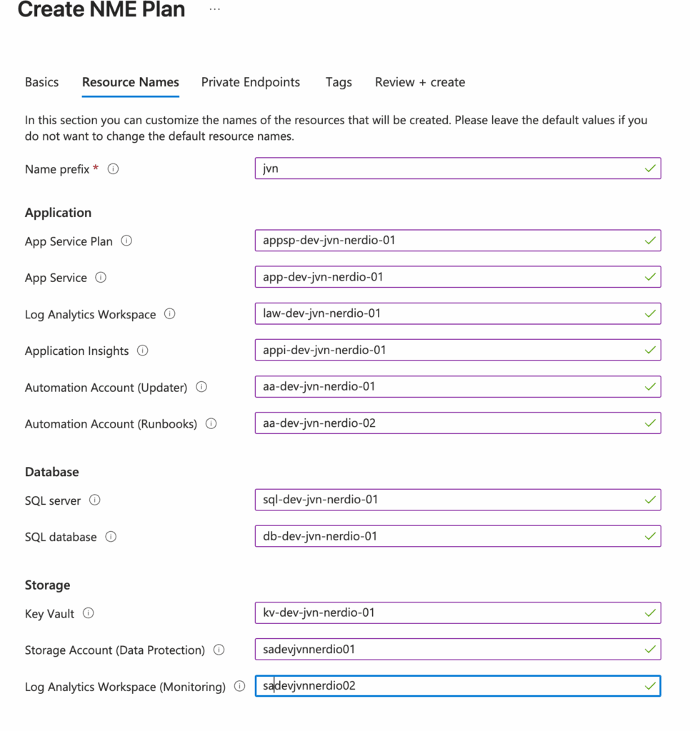
Task: Click Application Insights info icon
Action: coord(143,351)
